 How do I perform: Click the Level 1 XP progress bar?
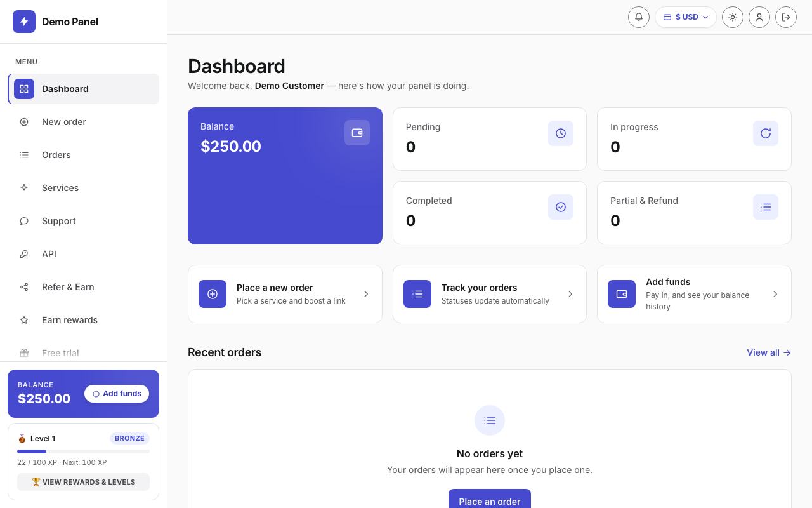click(x=84, y=451)
